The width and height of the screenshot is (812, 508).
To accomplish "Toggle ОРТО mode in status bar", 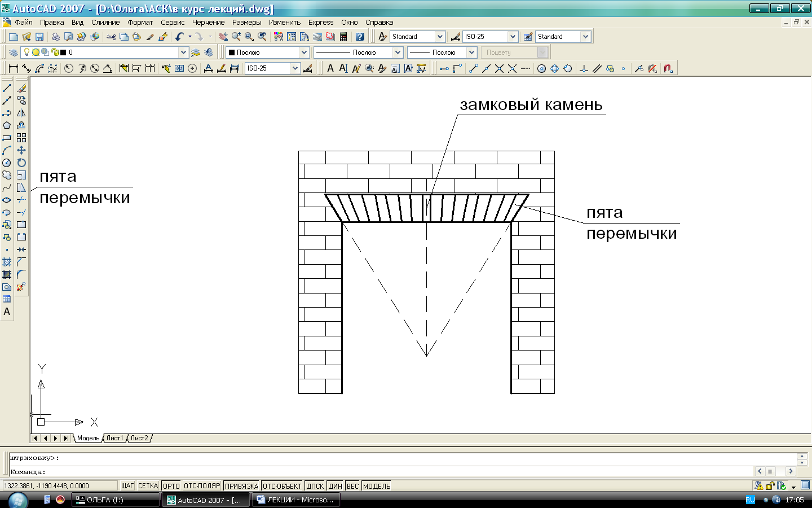I will tap(171, 486).
